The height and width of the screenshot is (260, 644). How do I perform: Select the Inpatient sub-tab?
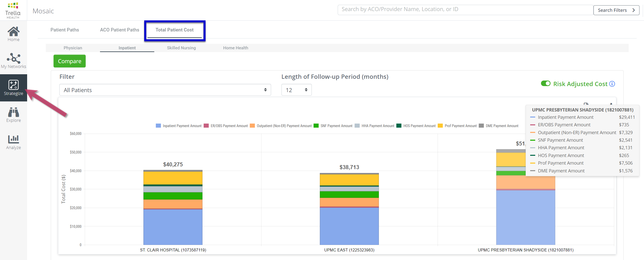pos(127,48)
